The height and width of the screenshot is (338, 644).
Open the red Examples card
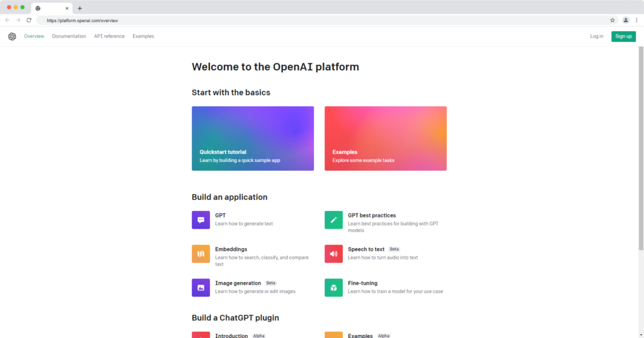[386, 138]
